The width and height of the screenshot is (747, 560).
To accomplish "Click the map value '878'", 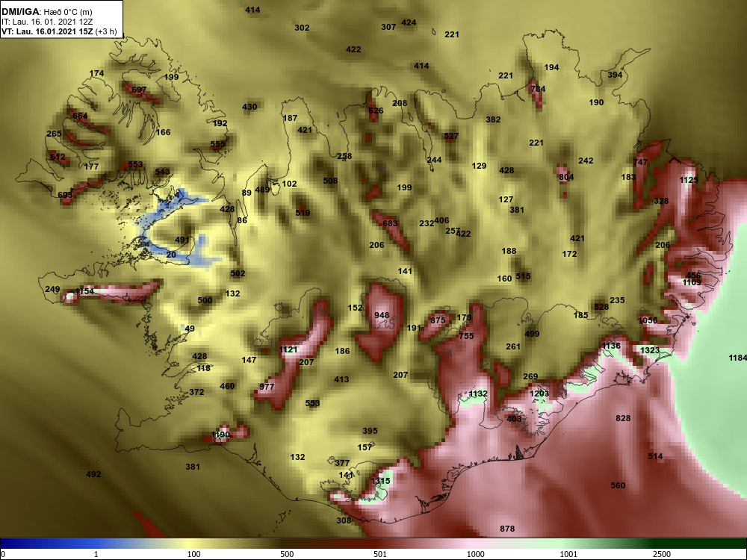I will point(507,529).
